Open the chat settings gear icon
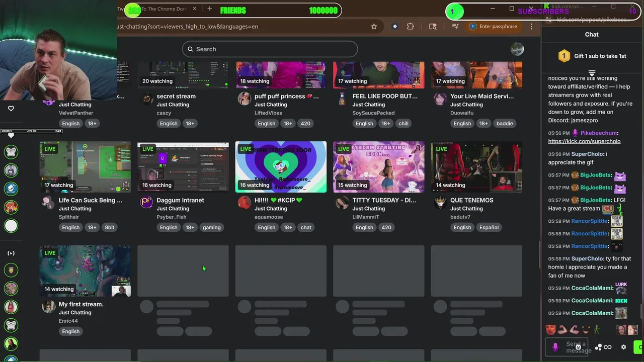The width and height of the screenshot is (644, 362). [623, 347]
